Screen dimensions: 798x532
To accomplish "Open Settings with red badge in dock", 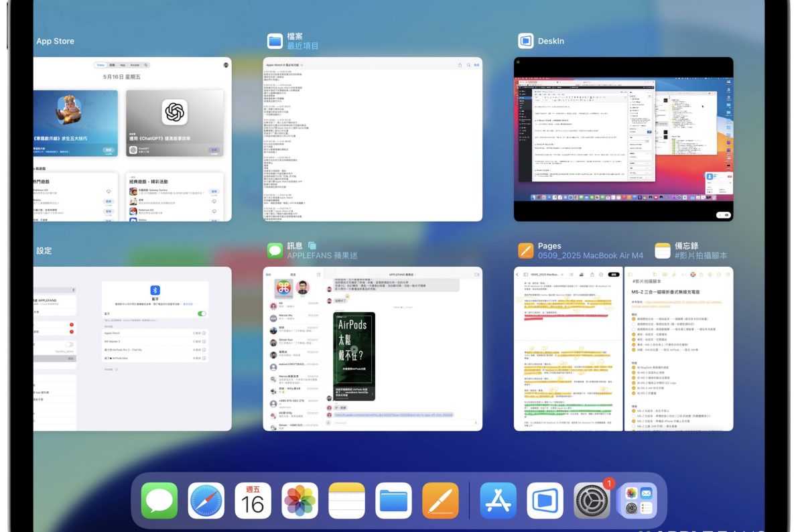I will tap(592, 501).
